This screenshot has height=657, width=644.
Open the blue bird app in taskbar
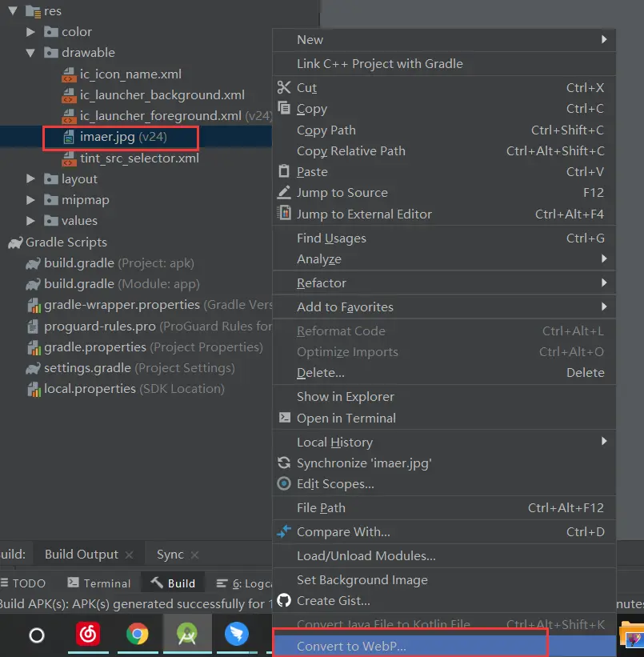(x=237, y=634)
